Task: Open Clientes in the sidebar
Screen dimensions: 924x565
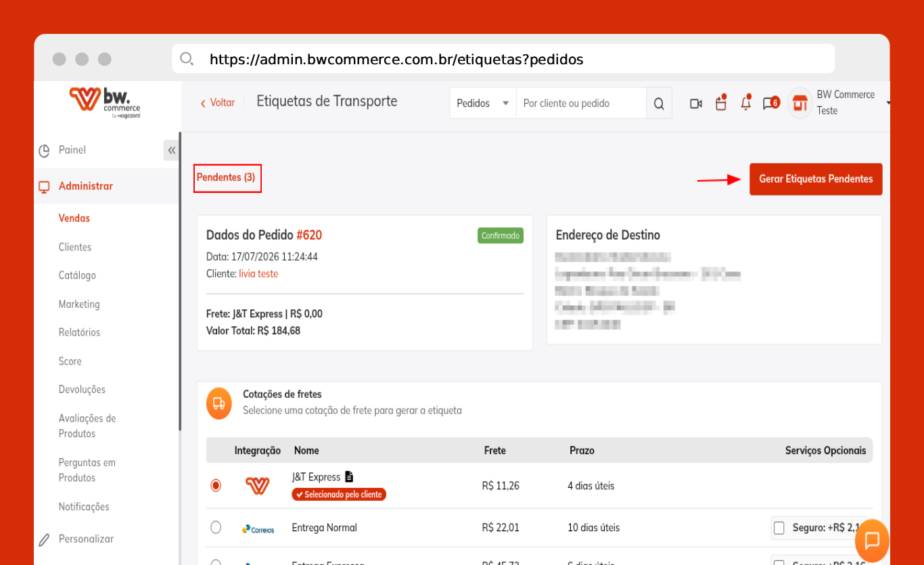Action: pyautogui.click(x=75, y=248)
